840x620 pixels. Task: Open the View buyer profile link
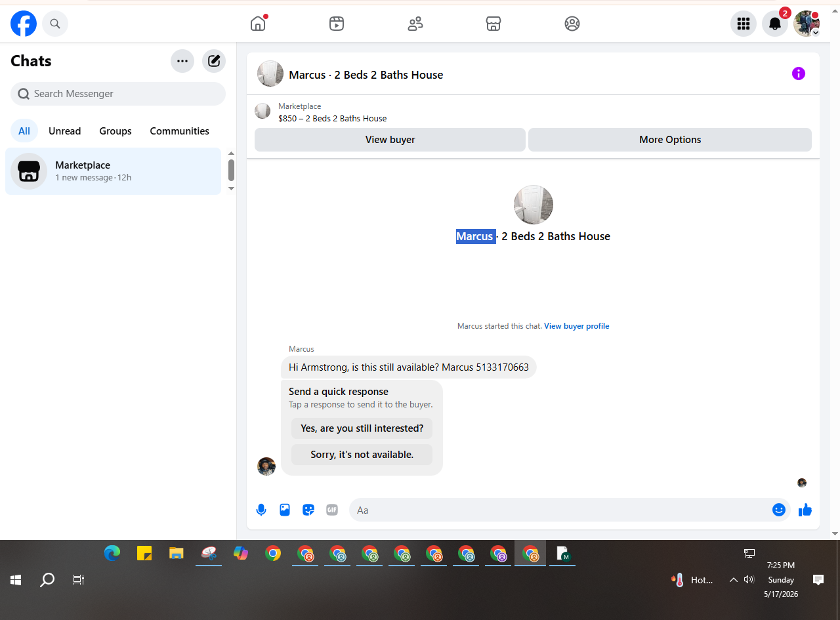[576, 326]
